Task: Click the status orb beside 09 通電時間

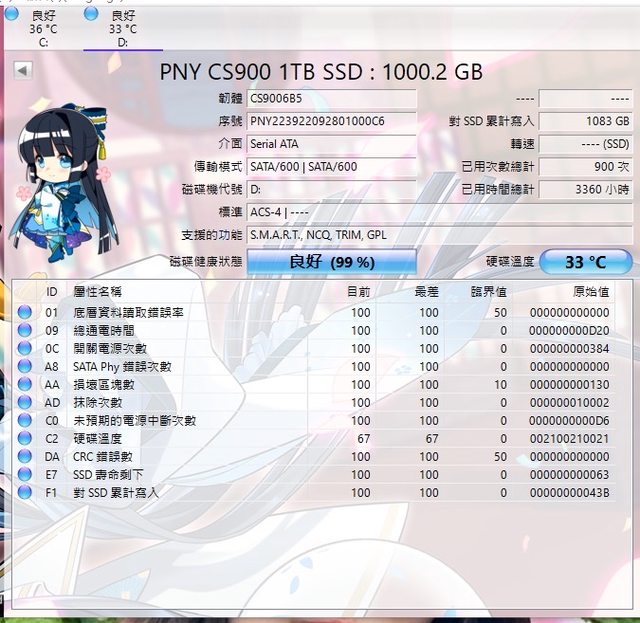Action: click(x=25, y=330)
